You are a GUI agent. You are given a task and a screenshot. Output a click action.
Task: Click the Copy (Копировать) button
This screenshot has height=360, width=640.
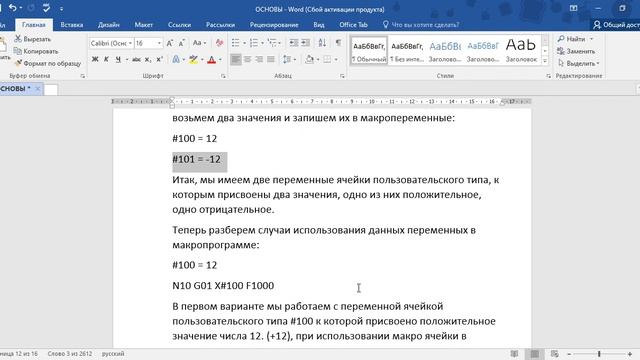(x=36, y=51)
